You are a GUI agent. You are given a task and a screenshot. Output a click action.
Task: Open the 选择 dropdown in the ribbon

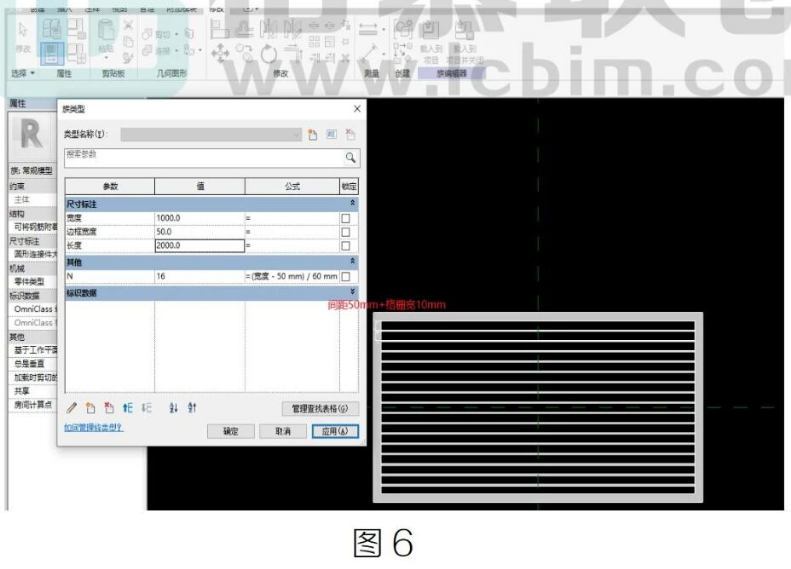[x=23, y=73]
